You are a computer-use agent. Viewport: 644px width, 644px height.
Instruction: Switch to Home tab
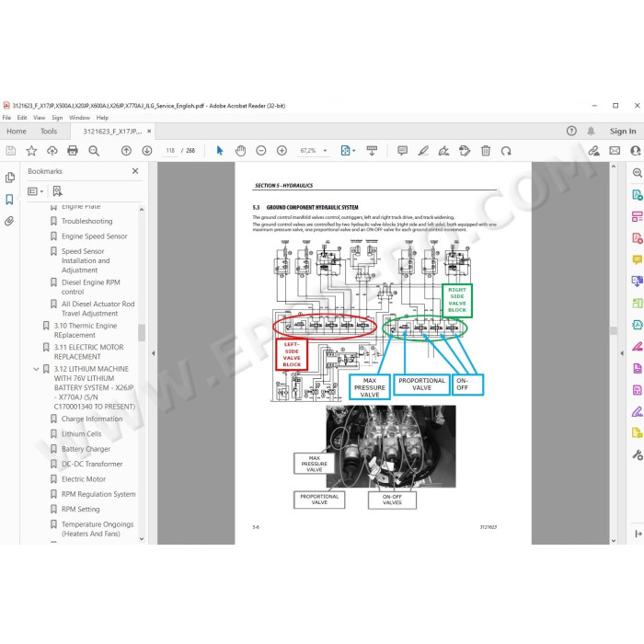click(x=17, y=132)
